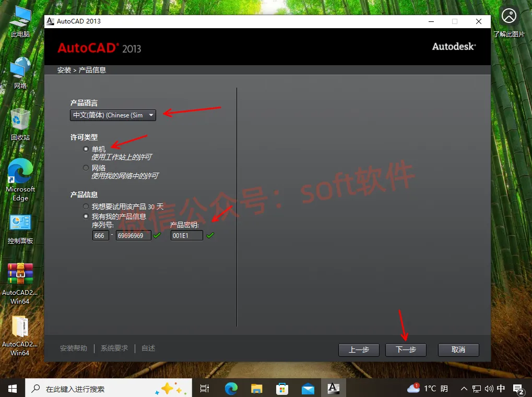The height and width of the screenshot is (397, 532).
Task: Open File Explorer from the taskbar
Action: (256, 389)
